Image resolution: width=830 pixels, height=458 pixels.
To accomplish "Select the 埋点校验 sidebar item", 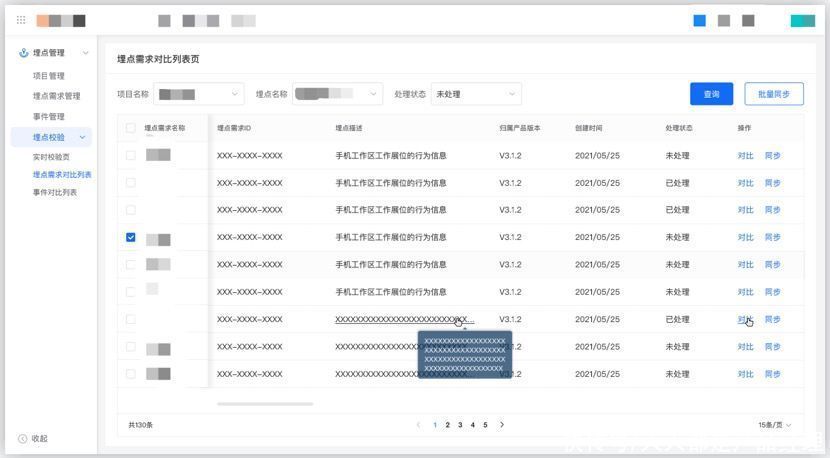I will coord(51,137).
